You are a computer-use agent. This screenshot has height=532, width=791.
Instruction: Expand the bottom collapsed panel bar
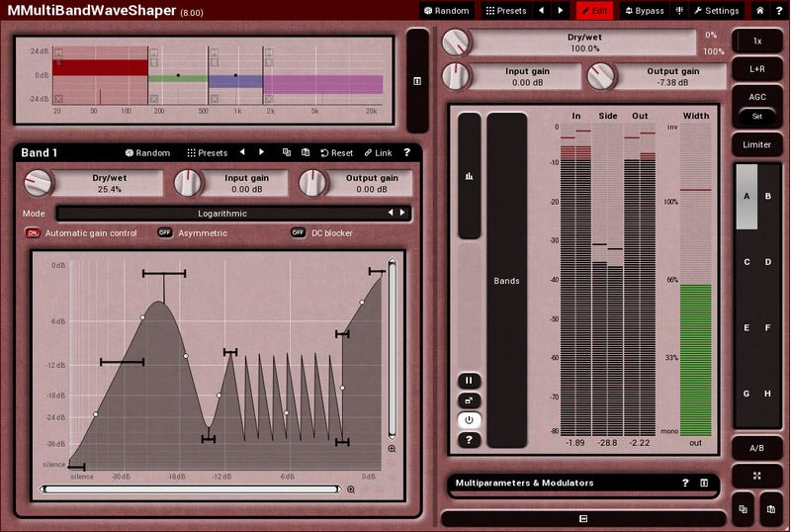click(583, 518)
